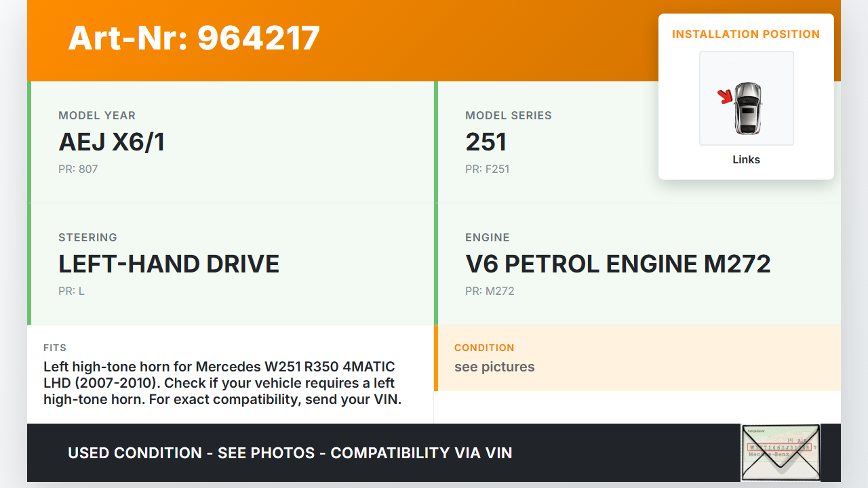Select the Model Year AEJ X6/1 card
868x488 pixels.
pos(232,142)
